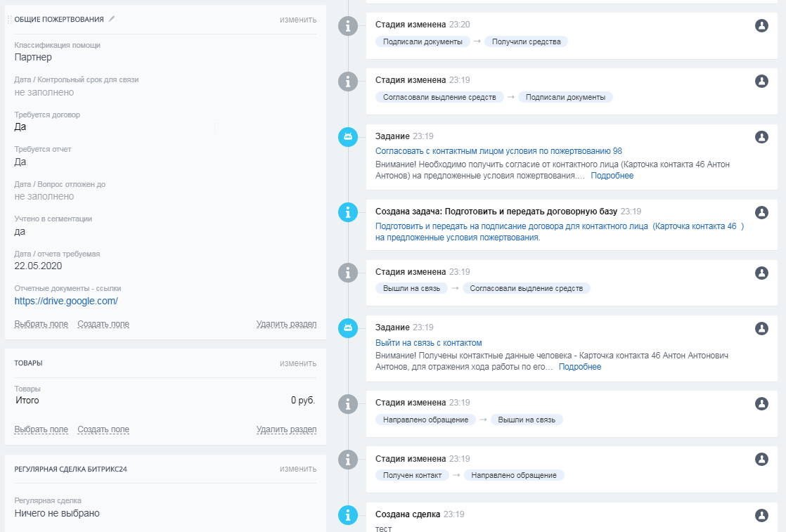The height and width of the screenshot is (532, 786).
Task: Grab the drag handle of ОБЩИЕ ПОЖЕРТВОВАНИЯ section
Action: (9, 20)
